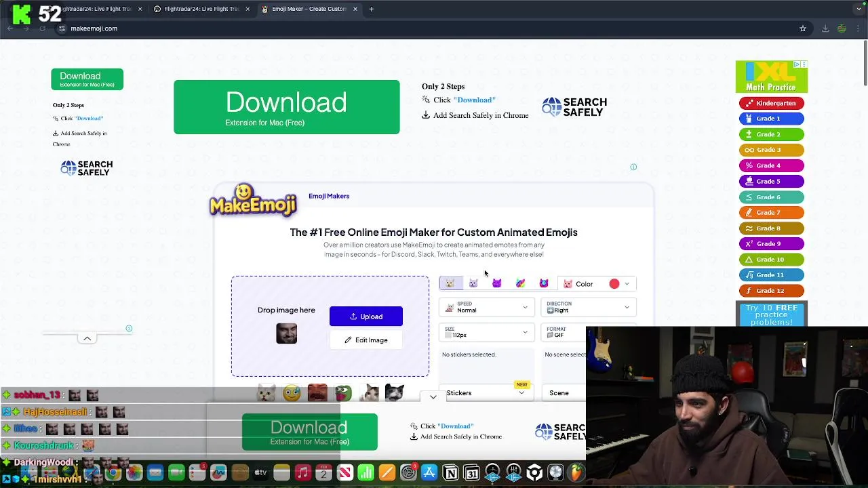Click the Search Safely logo in left sidebar ad
868x488 pixels.
87,168
